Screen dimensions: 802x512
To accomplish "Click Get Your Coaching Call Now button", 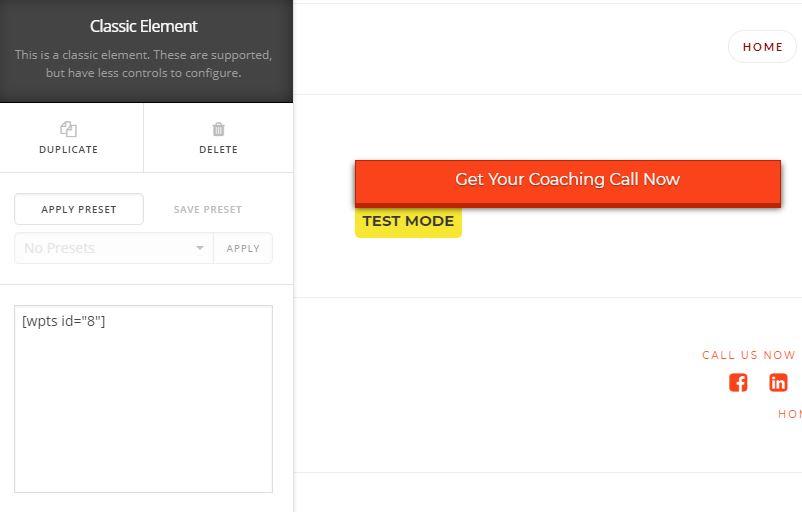I will [x=568, y=183].
